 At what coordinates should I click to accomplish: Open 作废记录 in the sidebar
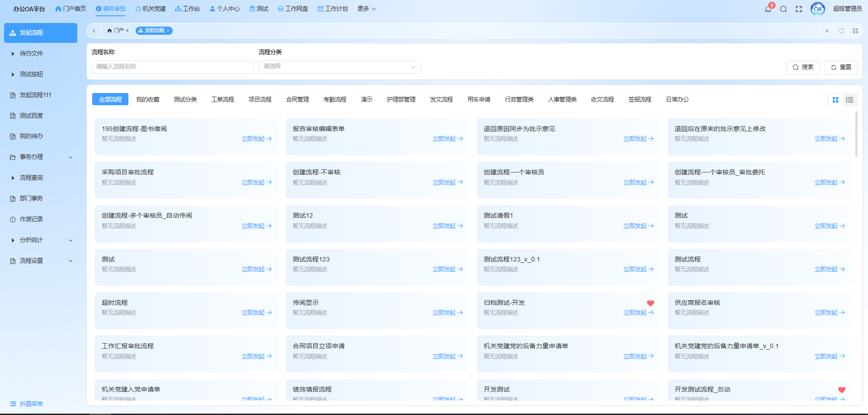pyautogui.click(x=41, y=219)
